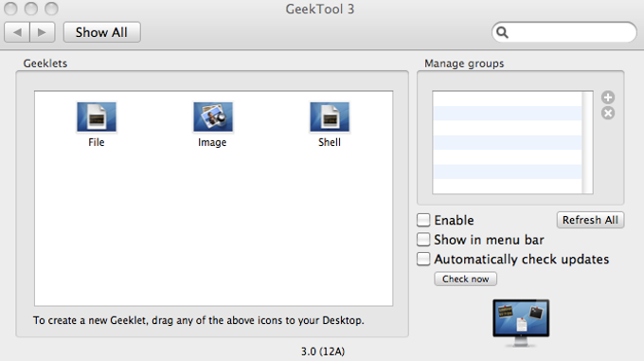This screenshot has width=644, height=361.
Task: Go back with the left arrow
Action: point(17,32)
